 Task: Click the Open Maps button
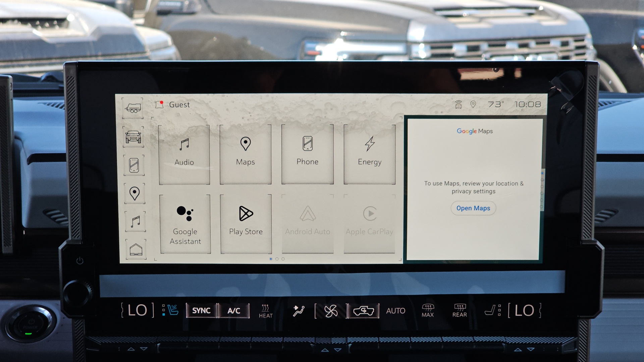pyautogui.click(x=473, y=208)
